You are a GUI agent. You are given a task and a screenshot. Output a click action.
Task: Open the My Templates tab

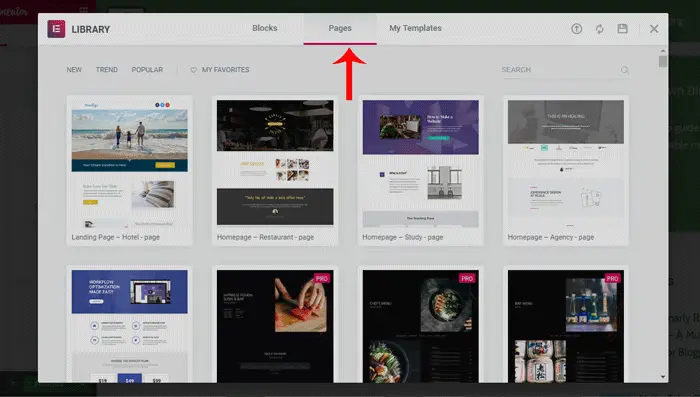415,28
